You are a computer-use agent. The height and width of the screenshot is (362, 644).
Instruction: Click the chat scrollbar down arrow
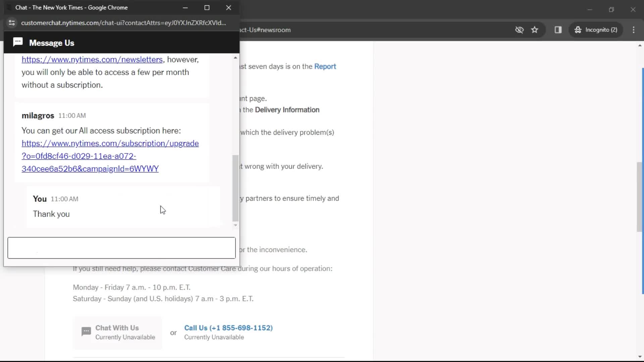coord(235,225)
